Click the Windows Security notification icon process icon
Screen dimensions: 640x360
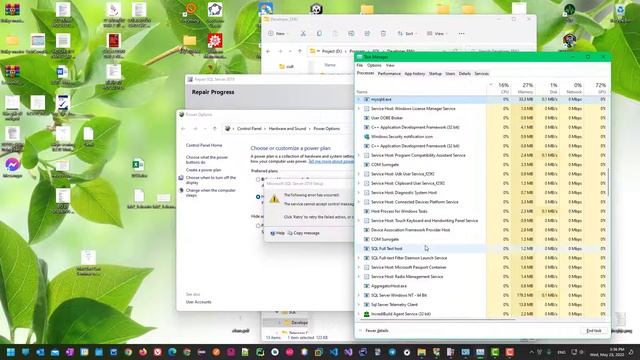(x=367, y=137)
